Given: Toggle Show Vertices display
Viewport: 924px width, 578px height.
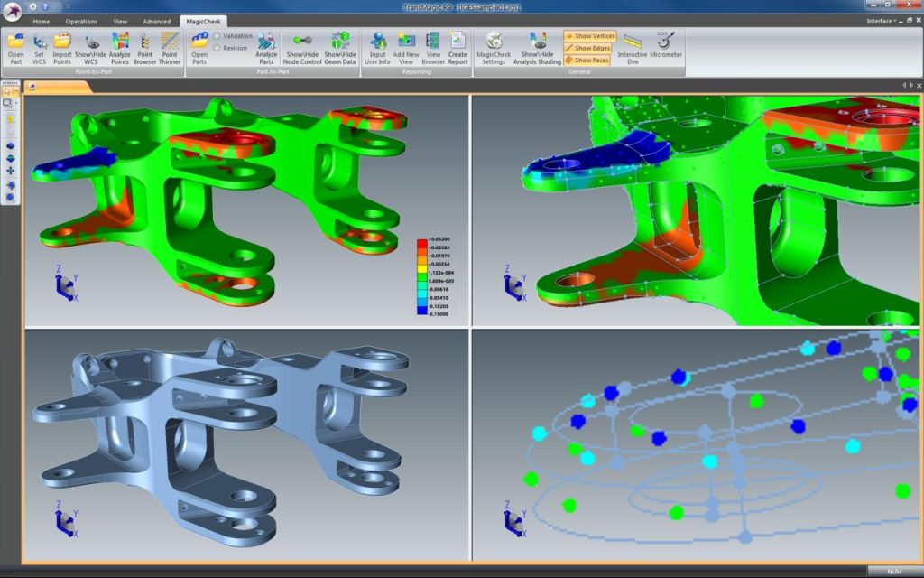Looking at the screenshot, I should (x=589, y=36).
